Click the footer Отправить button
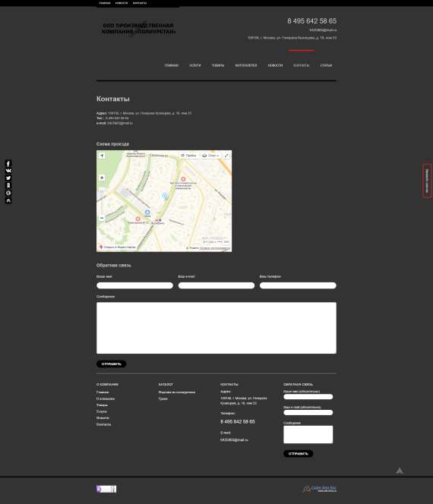Screen dimensions: 433x504 (299, 454)
